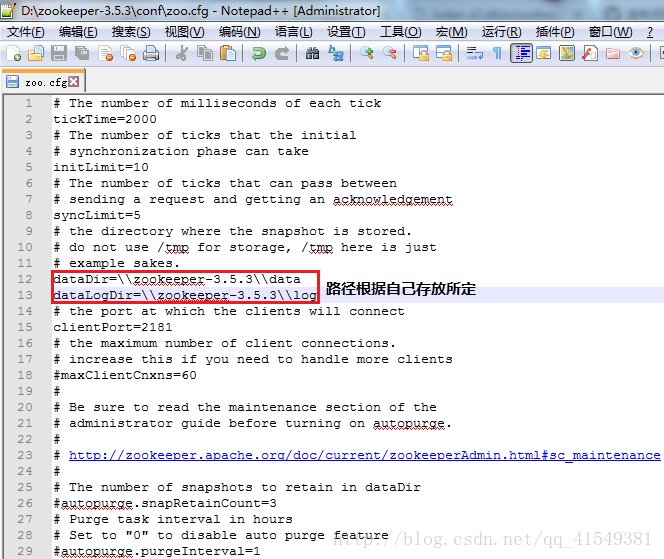
Task: Open a file with the folder icon
Action: [36, 53]
